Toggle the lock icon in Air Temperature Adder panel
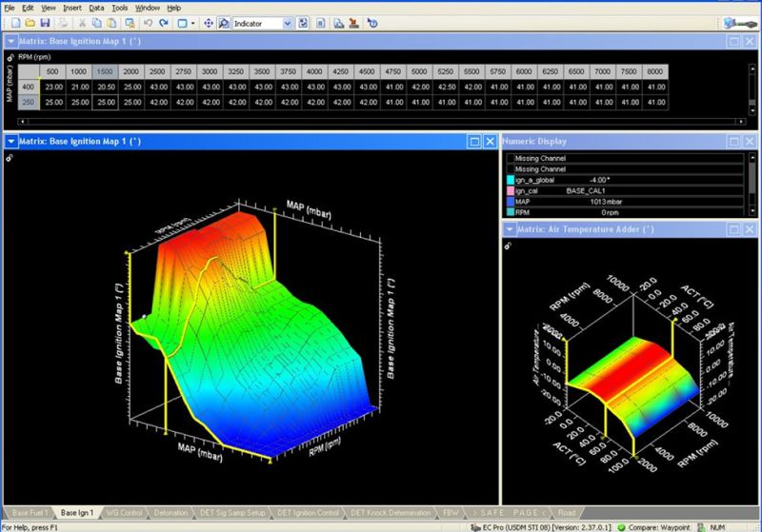This screenshot has width=762, height=532. click(x=509, y=246)
